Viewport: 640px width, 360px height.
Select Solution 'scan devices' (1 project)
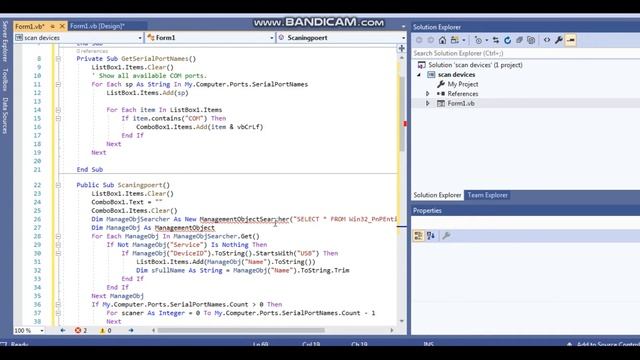point(475,65)
